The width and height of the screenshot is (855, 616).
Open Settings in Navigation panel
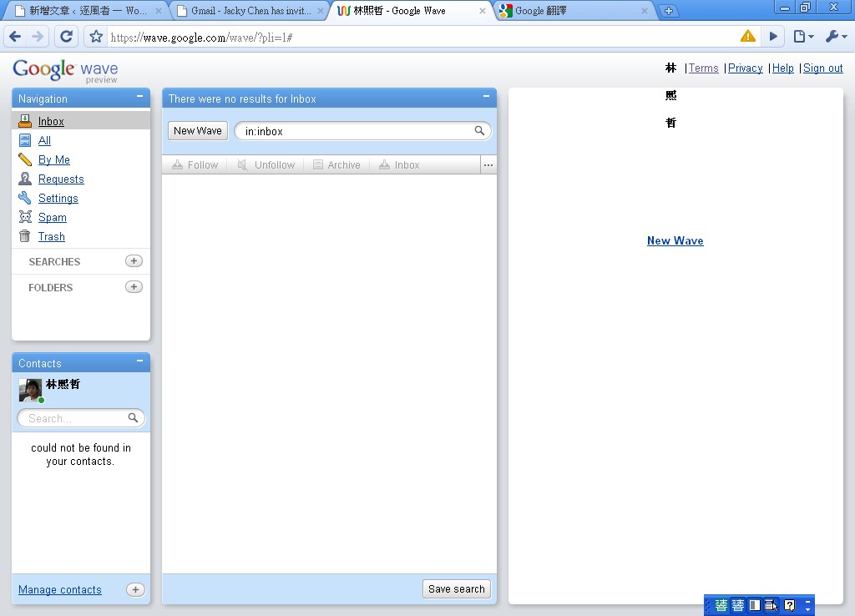[58, 198]
